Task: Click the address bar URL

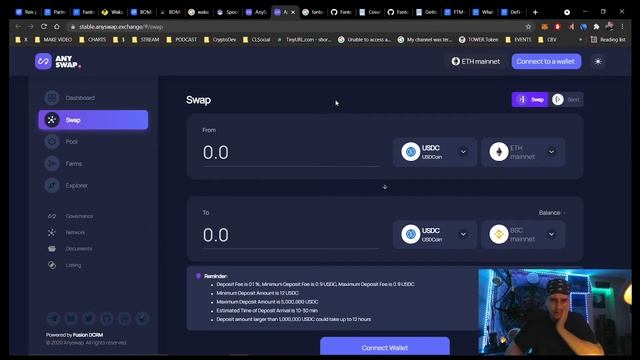Action: point(121,27)
